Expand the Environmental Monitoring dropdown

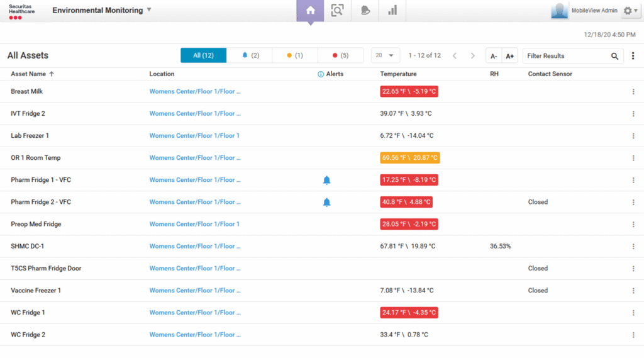tap(149, 10)
